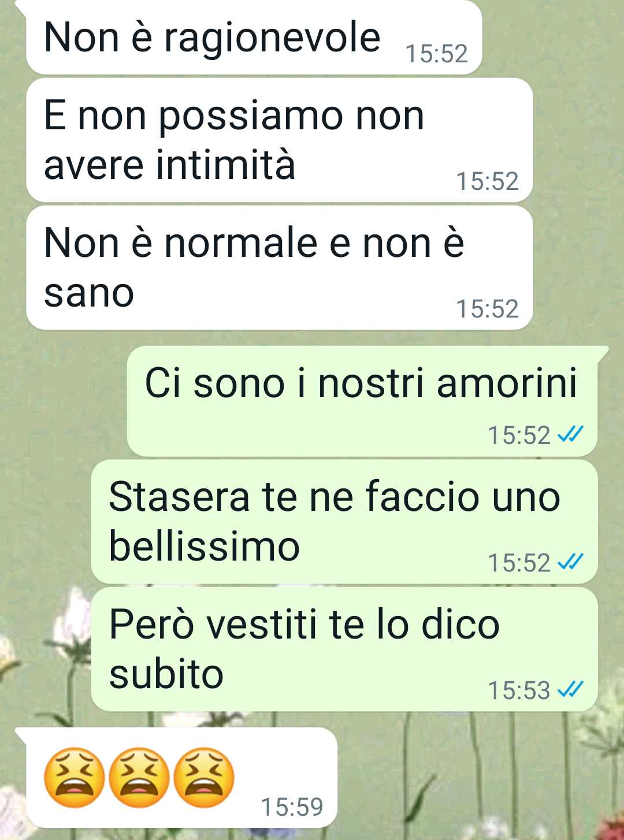Tap the blue double-check next to 'Ci sono i nostri amorini'
The image size is (624, 840).
click(x=570, y=435)
